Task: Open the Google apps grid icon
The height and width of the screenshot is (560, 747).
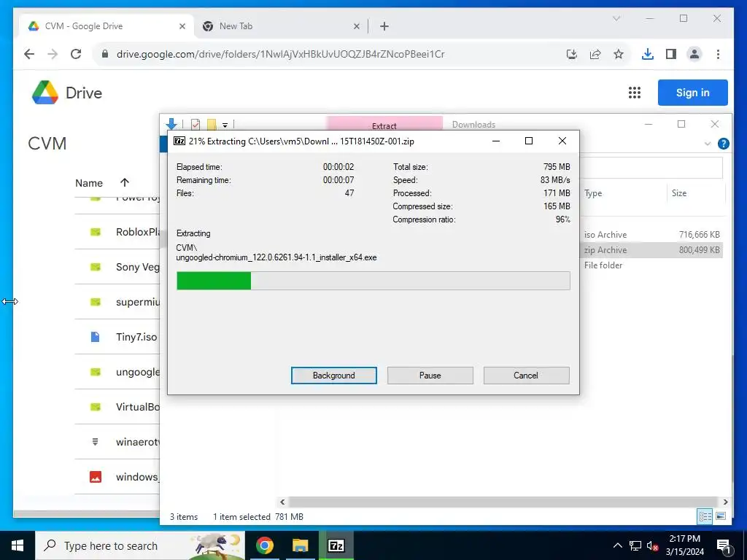Action: (634, 93)
